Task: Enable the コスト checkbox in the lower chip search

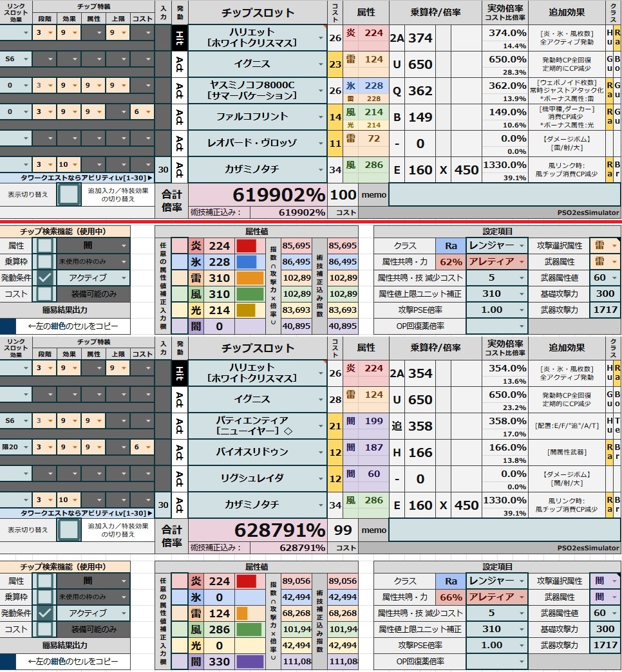Action: click(x=44, y=629)
